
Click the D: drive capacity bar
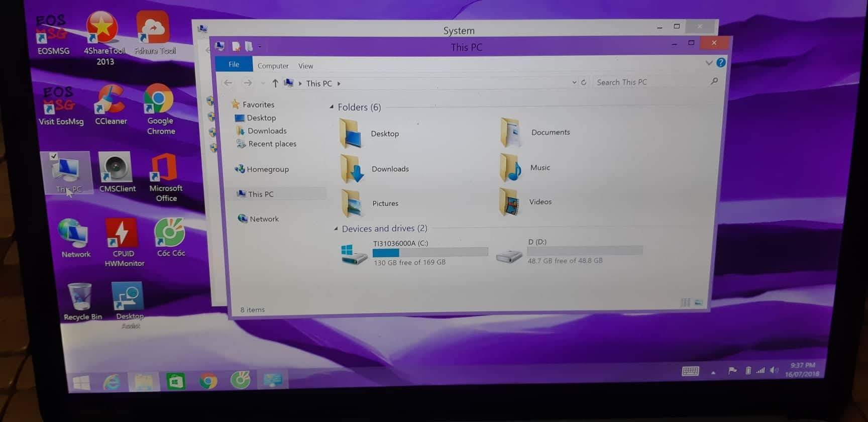click(585, 250)
